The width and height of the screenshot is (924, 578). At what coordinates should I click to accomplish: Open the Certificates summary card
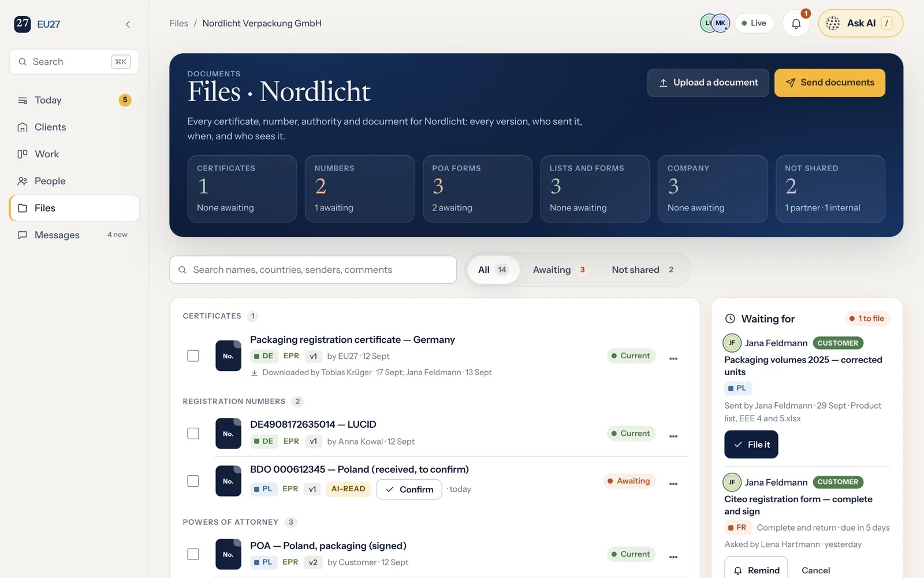(242, 188)
